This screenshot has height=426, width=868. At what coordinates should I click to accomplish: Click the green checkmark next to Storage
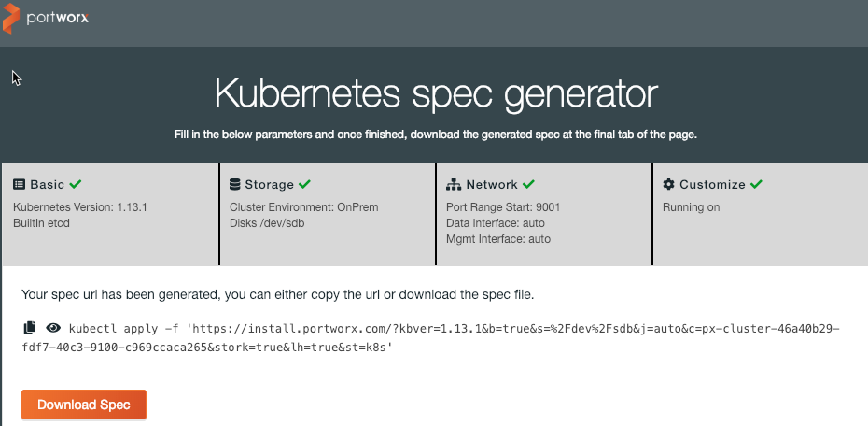click(305, 184)
